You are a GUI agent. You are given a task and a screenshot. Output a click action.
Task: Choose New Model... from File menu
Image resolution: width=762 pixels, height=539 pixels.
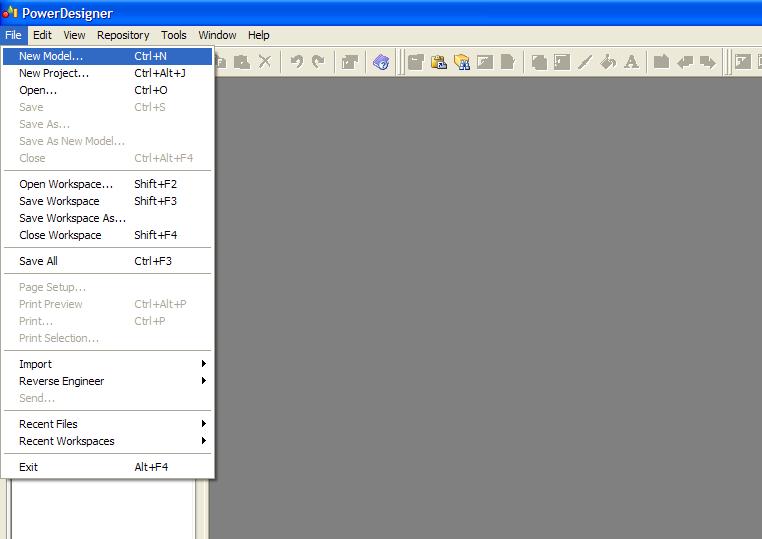pyautogui.click(x=107, y=56)
